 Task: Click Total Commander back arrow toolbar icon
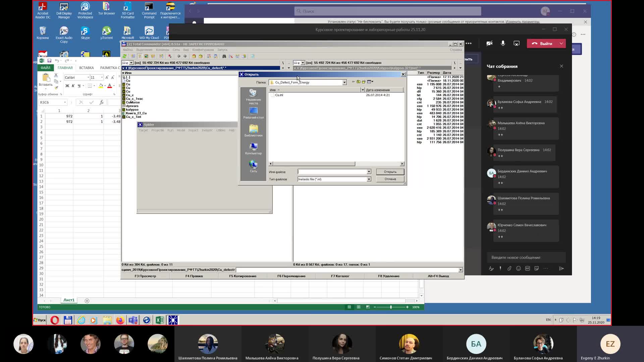(178, 56)
